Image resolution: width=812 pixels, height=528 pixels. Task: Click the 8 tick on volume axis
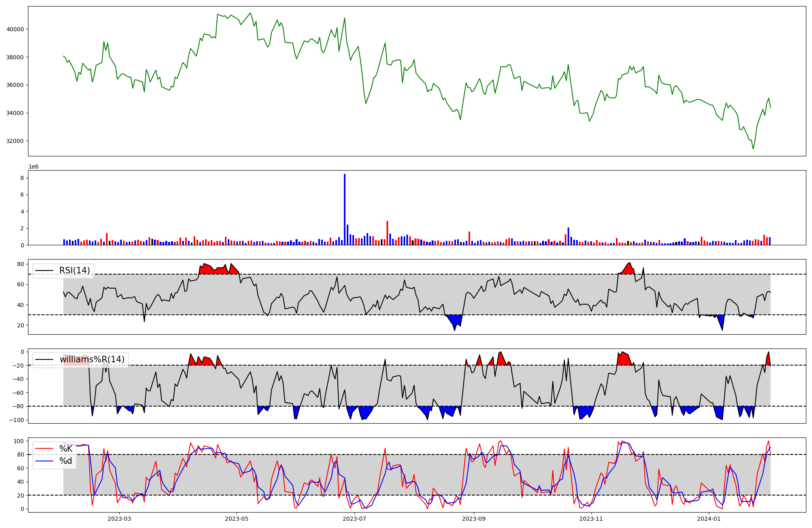[22, 178]
